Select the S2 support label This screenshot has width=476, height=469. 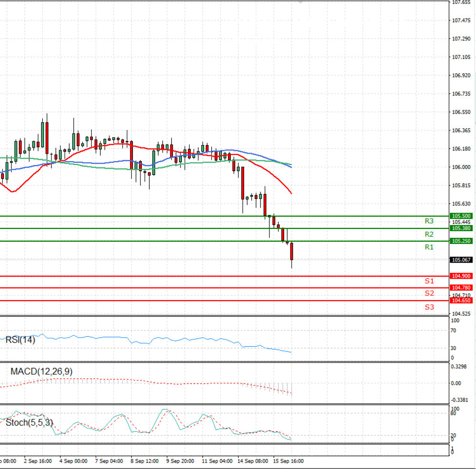[x=429, y=293]
